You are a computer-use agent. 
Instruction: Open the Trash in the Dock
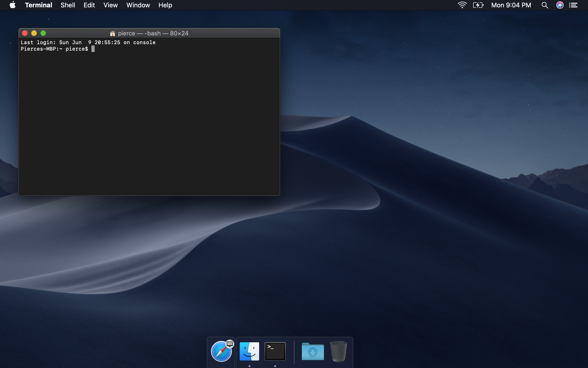point(339,351)
